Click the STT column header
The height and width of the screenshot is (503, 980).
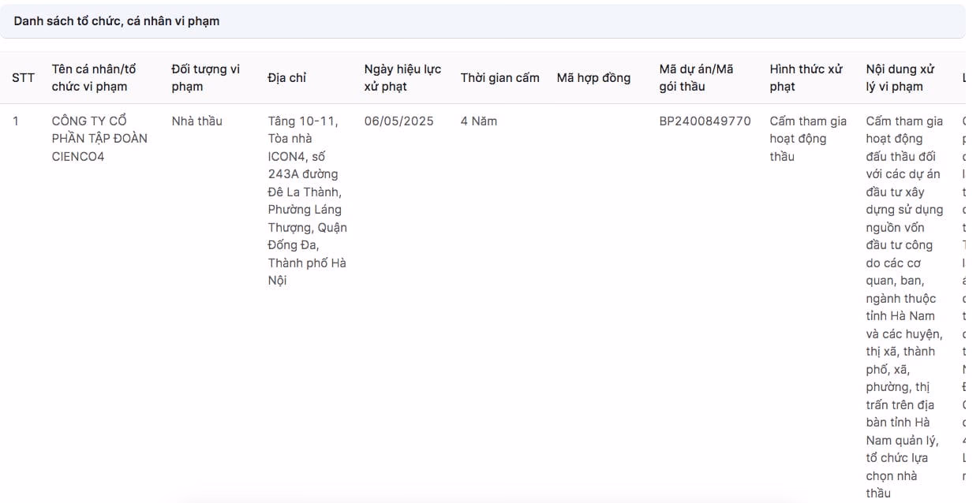[23, 78]
